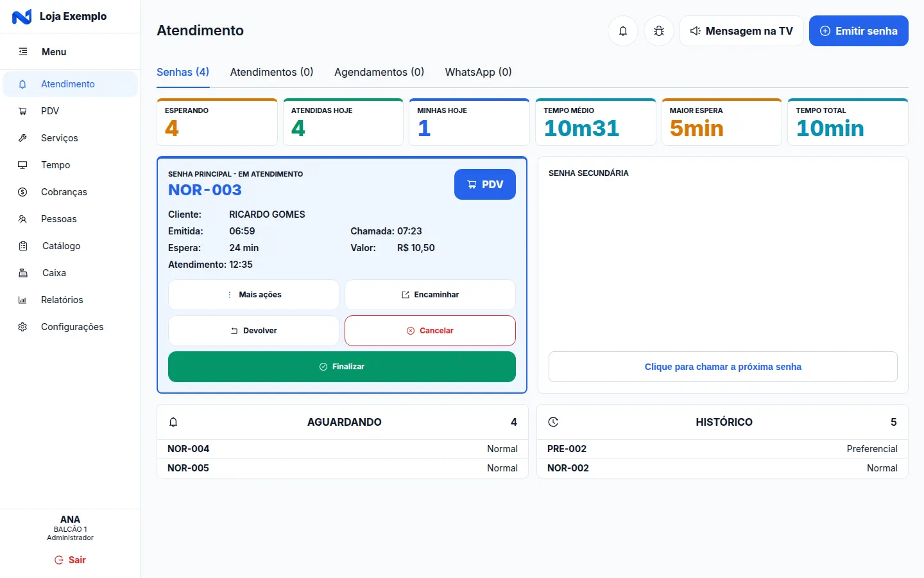Click the Cobranças dollar sidebar icon

point(22,192)
